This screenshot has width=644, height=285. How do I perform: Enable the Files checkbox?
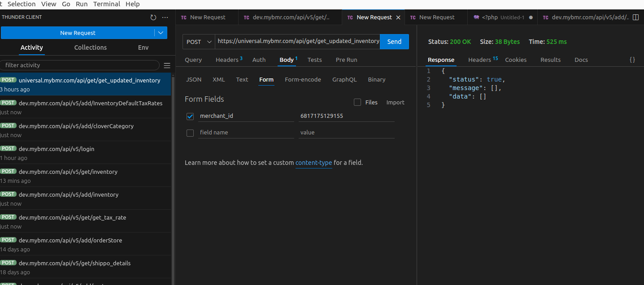[357, 102]
